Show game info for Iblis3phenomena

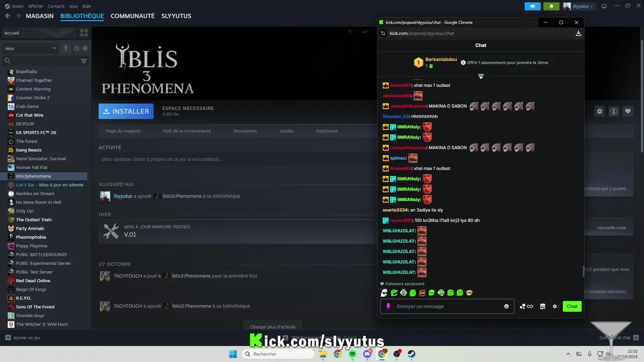coord(613,111)
